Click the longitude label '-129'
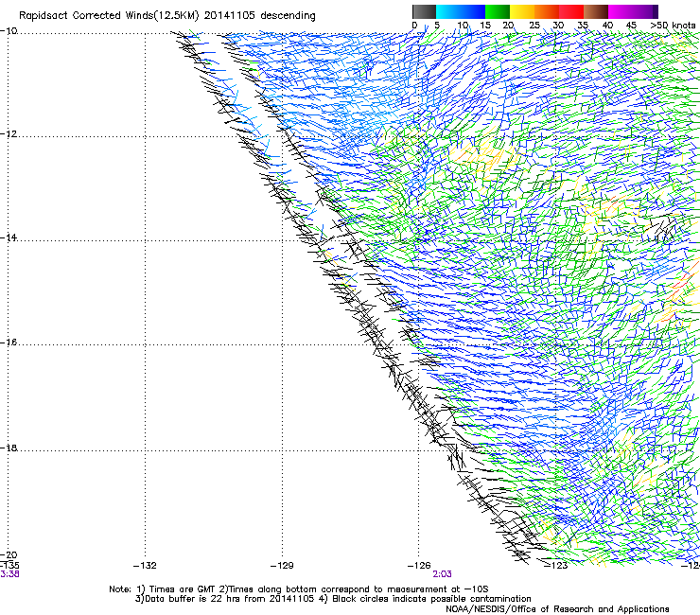The height and width of the screenshot is (615, 700). click(282, 566)
